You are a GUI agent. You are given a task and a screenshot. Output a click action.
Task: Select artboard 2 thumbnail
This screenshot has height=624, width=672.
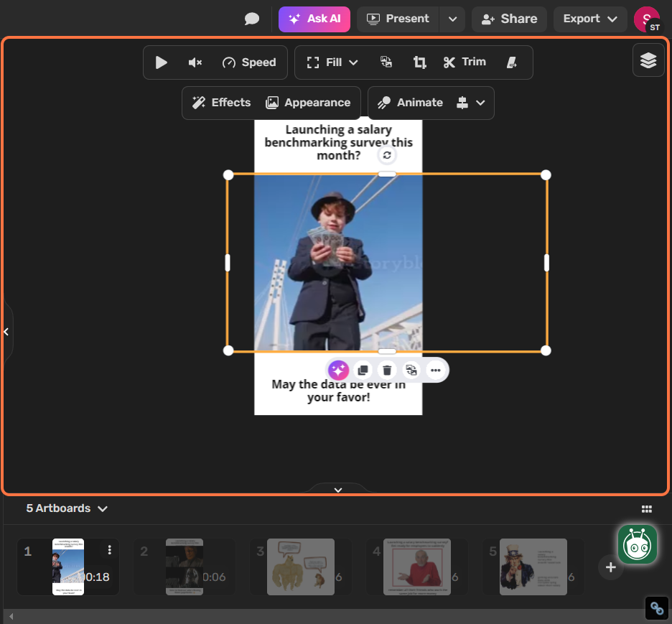185,567
